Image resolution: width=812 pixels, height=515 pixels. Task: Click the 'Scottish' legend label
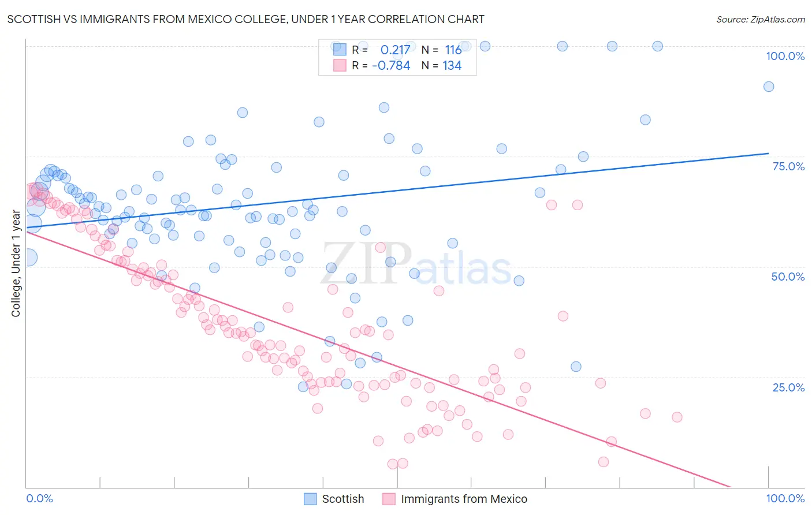tap(343, 499)
